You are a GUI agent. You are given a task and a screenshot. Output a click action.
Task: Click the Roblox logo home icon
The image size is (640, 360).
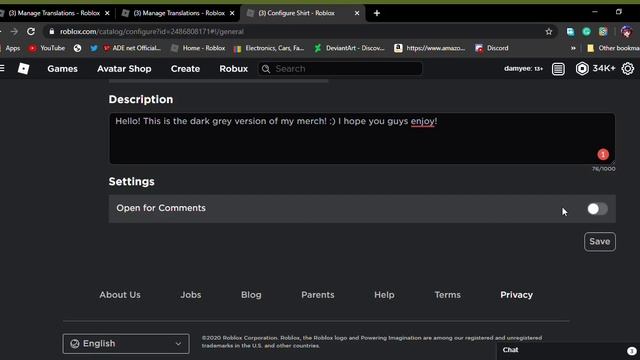(23, 69)
